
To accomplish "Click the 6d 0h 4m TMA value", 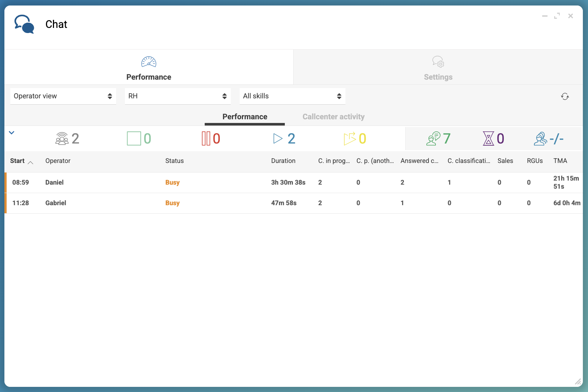I will (567, 203).
